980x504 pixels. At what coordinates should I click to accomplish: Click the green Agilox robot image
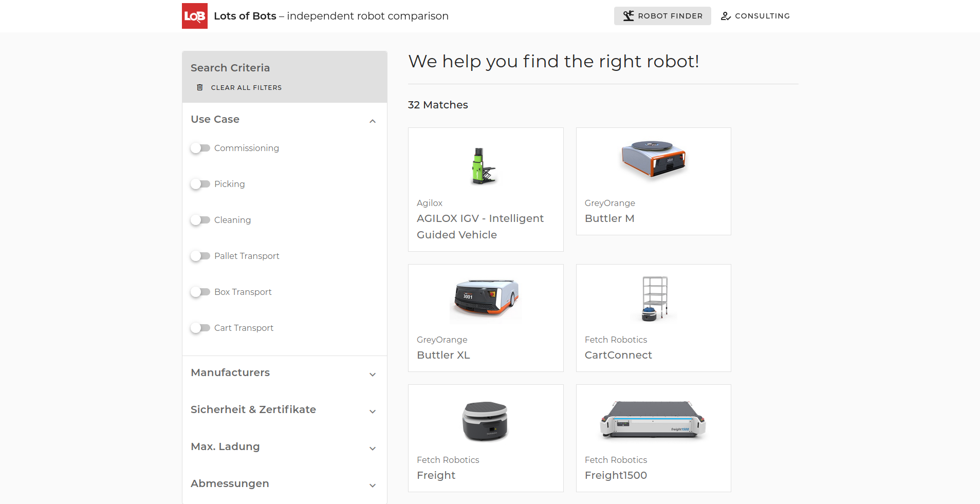click(x=485, y=166)
